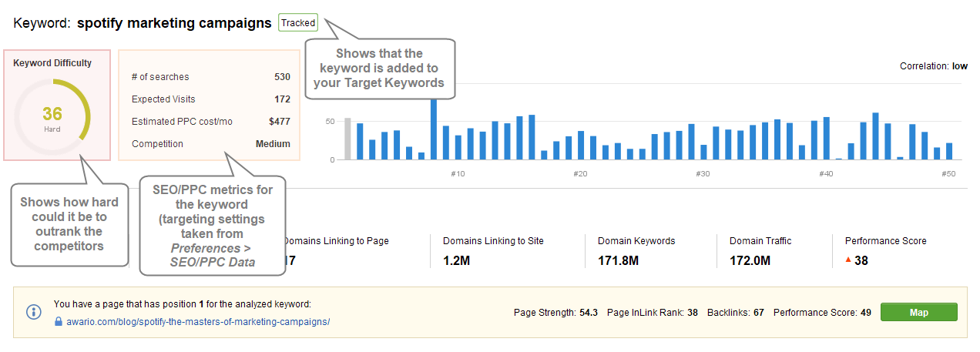Click the Performance Score value 38

861,260
